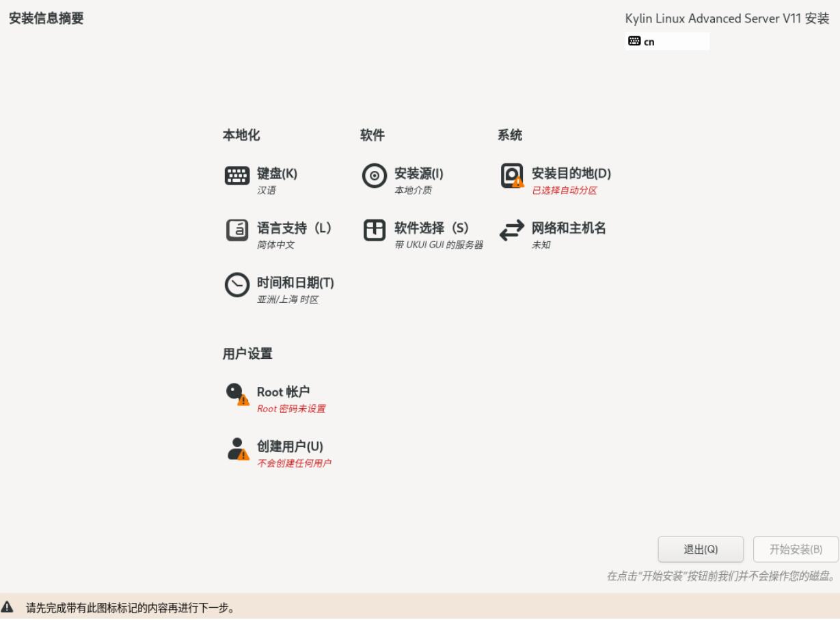Open the 创建用户 person icon
The width and height of the screenshot is (840, 620).
pyautogui.click(x=237, y=449)
